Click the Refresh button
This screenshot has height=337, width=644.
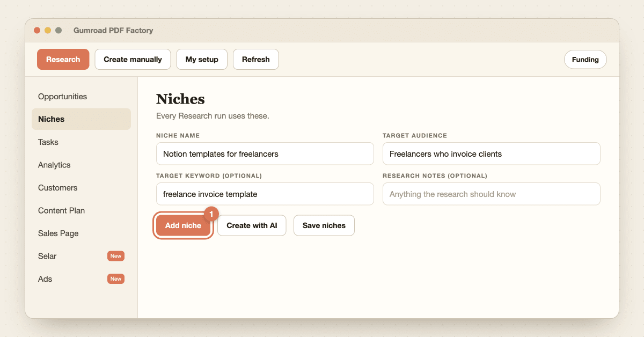coord(255,60)
